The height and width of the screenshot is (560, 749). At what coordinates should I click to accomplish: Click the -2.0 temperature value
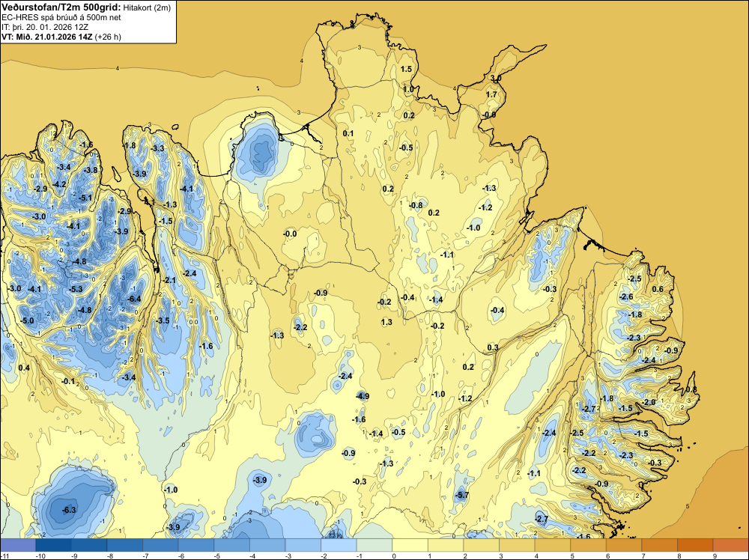[649, 403]
